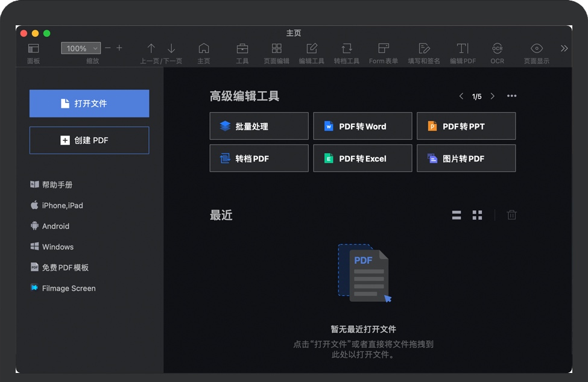Open the Filmage Screen link
Image resolution: width=588 pixels, height=382 pixels.
[63, 288]
